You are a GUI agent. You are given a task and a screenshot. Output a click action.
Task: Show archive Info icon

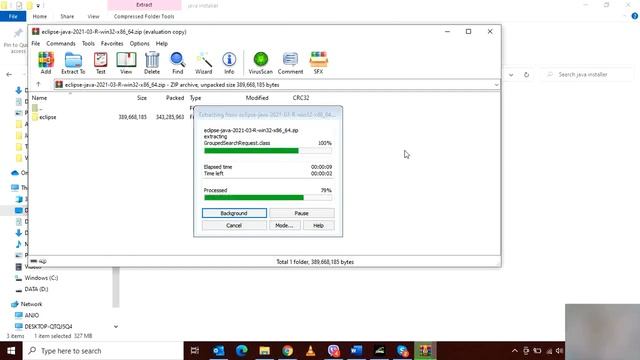229,63
